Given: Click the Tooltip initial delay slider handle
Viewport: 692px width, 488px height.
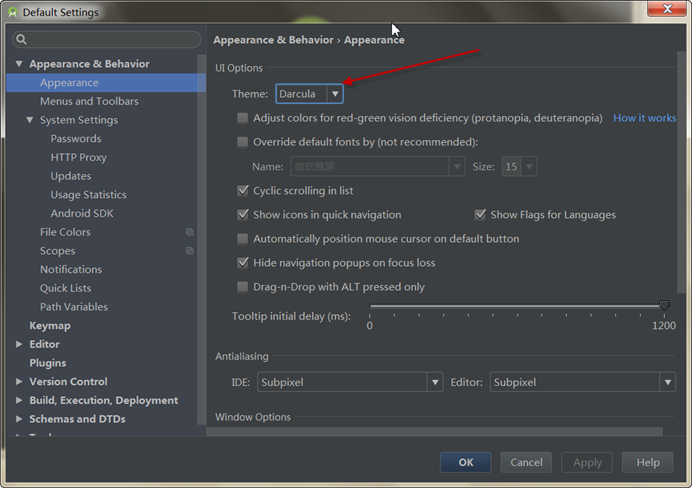Looking at the screenshot, I should coord(664,305).
